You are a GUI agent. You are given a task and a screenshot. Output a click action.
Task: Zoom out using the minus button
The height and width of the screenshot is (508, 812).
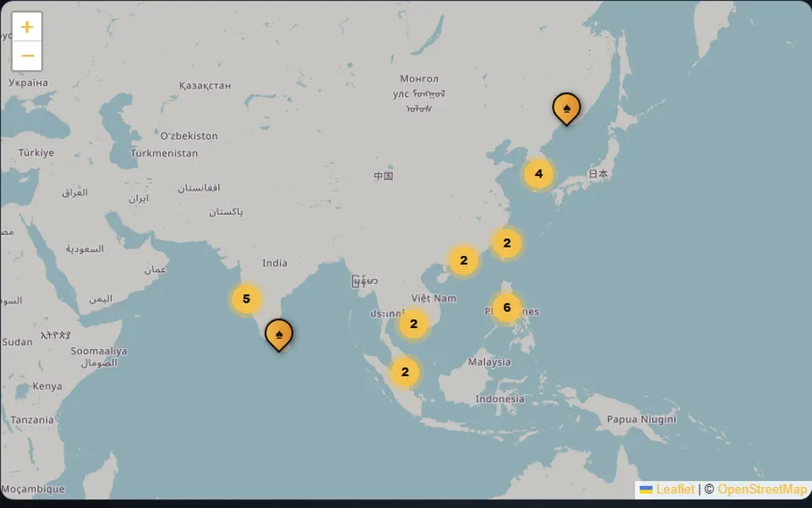tap(27, 56)
